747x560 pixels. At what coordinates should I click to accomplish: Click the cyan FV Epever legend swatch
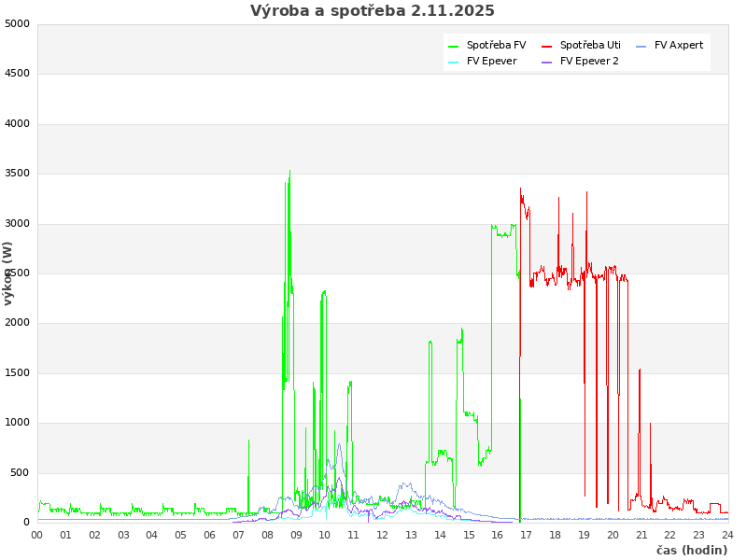pyautogui.click(x=454, y=63)
